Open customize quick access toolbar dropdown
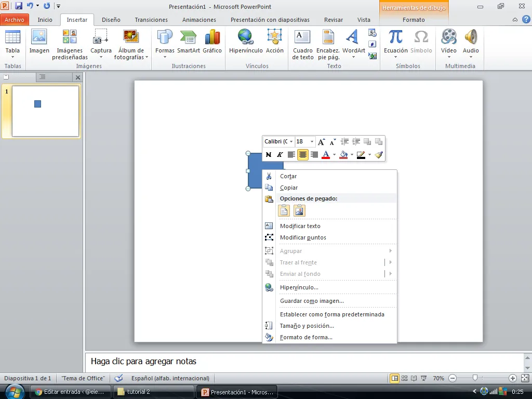This screenshot has width=532, height=399. [x=58, y=6]
